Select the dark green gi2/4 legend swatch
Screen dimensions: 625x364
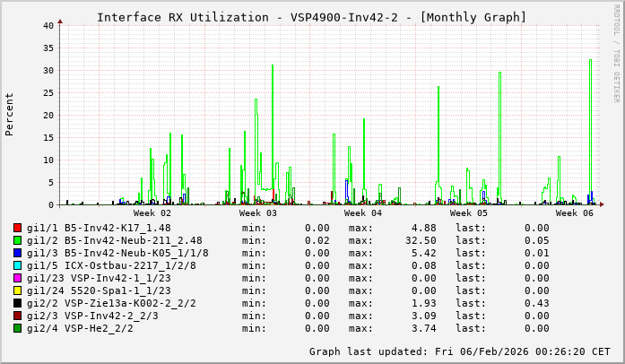tap(18, 328)
